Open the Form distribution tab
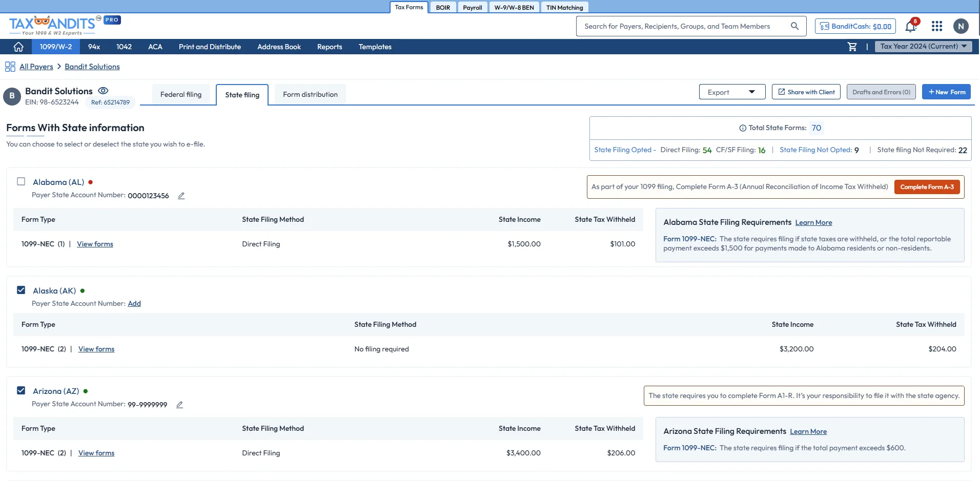 (310, 94)
